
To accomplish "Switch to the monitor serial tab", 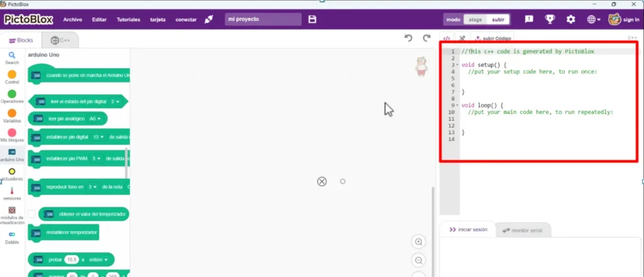I will click(x=523, y=230).
